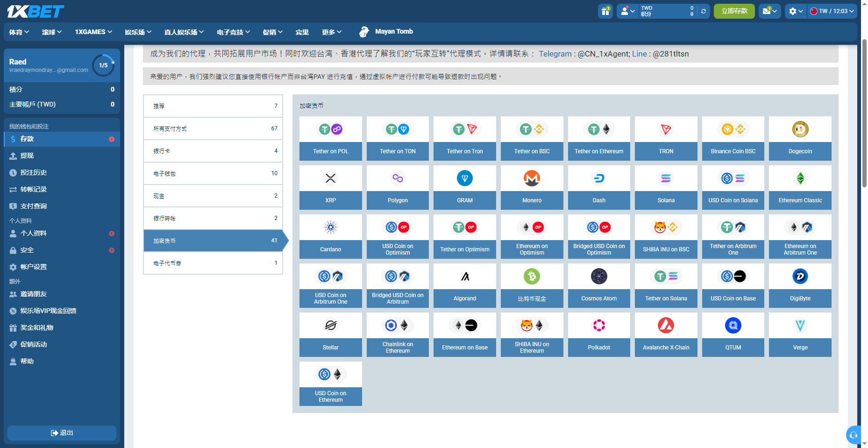868x448 pixels.
Task: Select Dogecoin deposit method
Action: 800,138
